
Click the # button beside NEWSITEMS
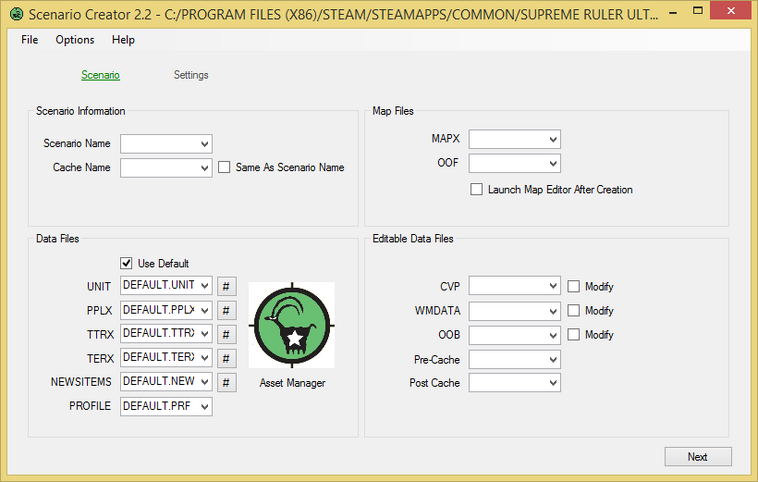[x=226, y=383]
